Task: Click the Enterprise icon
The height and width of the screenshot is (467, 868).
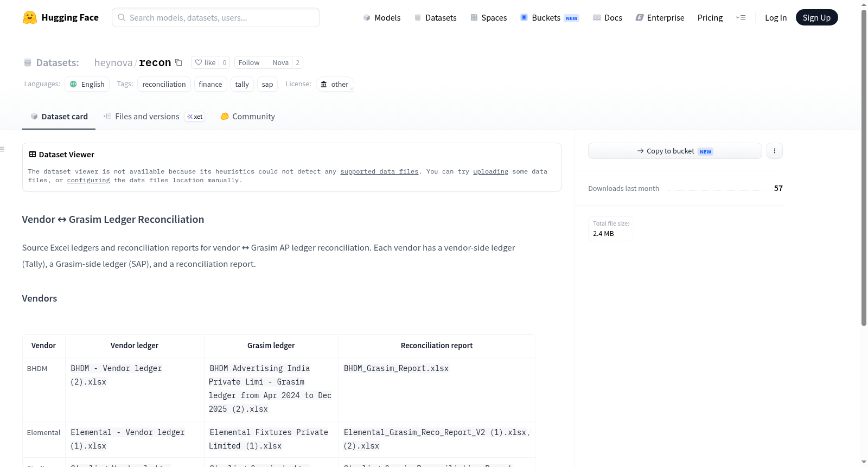Action: click(x=640, y=17)
